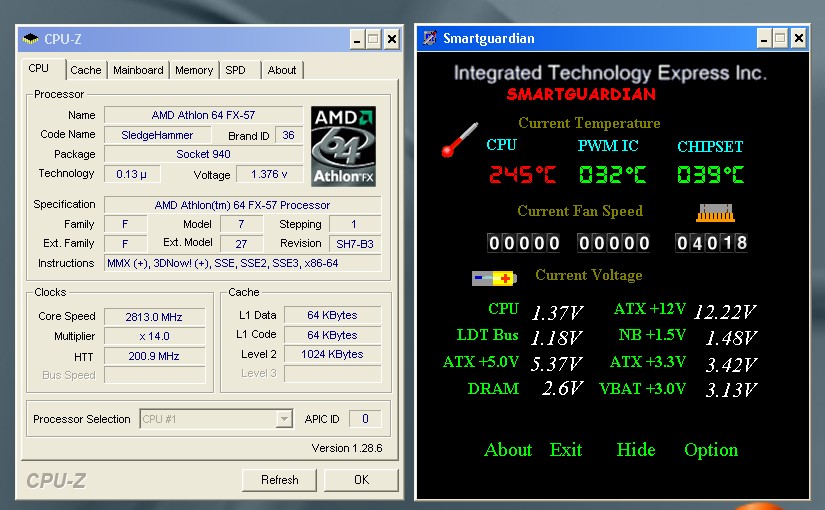Image resolution: width=825 pixels, height=510 pixels.
Task: Click the battery voltage icon
Action: (x=494, y=278)
